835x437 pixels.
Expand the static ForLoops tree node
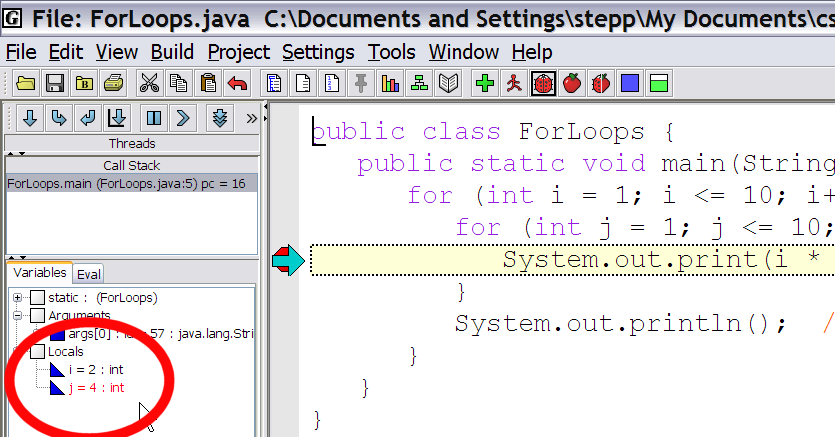tap(17, 298)
